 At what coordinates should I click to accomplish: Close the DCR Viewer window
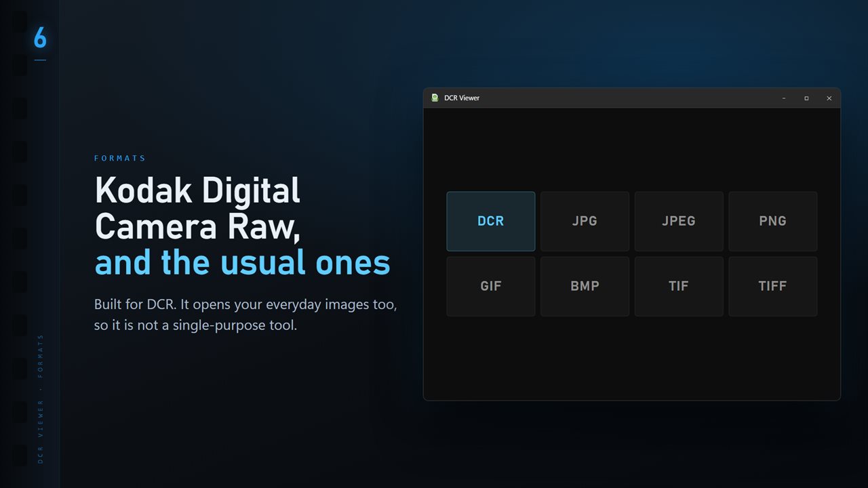click(x=829, y=98)
